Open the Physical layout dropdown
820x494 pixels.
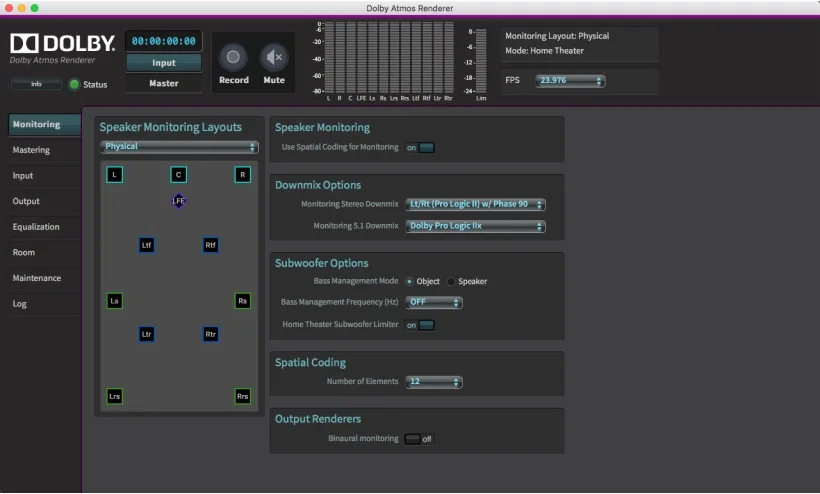pos(179,147)
